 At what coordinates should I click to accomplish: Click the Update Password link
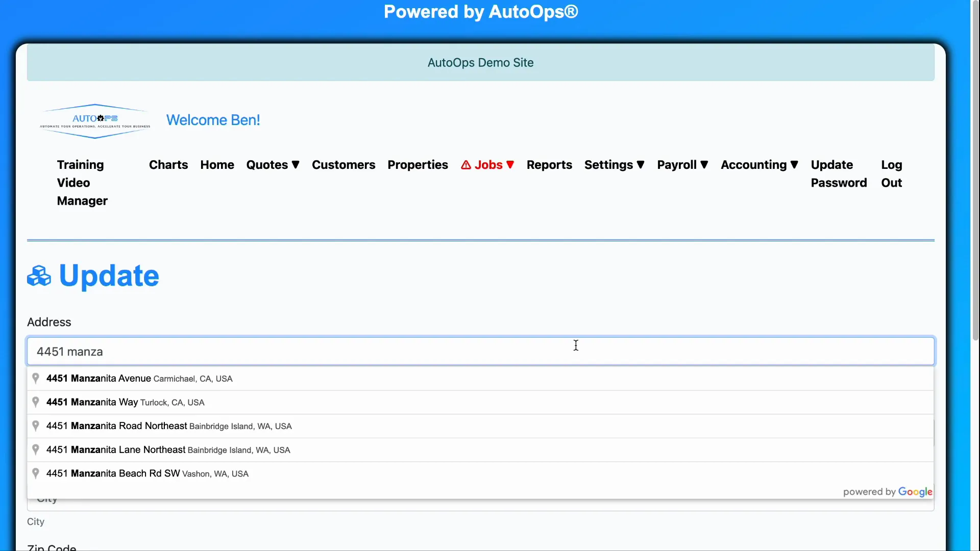tap(839, 173)
